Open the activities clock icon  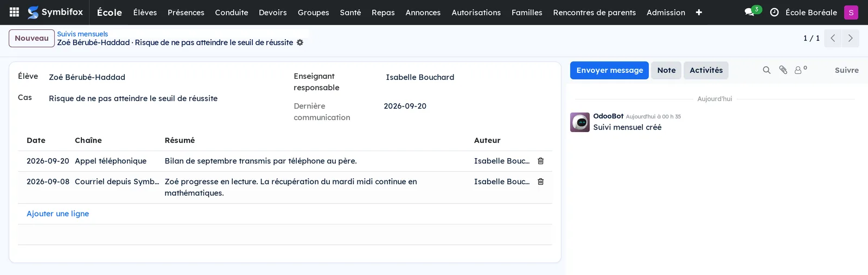pyautogui.click(x=774, y=12)
